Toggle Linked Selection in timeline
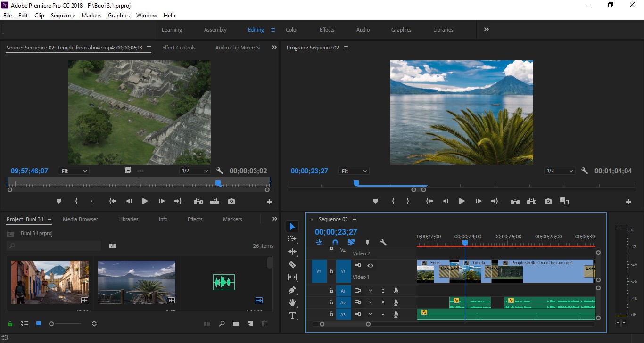This screenshot has width=644, height=343. click(351, 243)
